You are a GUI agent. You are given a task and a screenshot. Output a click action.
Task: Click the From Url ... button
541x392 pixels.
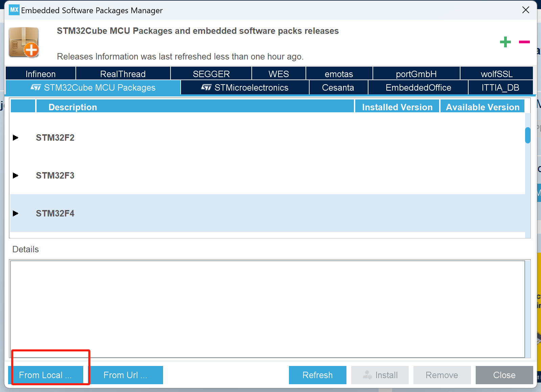126,375
